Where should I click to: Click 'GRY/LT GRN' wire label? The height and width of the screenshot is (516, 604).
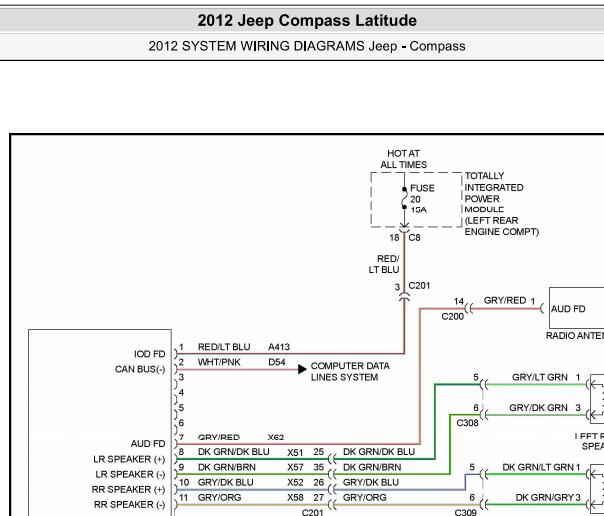(540, 377)
